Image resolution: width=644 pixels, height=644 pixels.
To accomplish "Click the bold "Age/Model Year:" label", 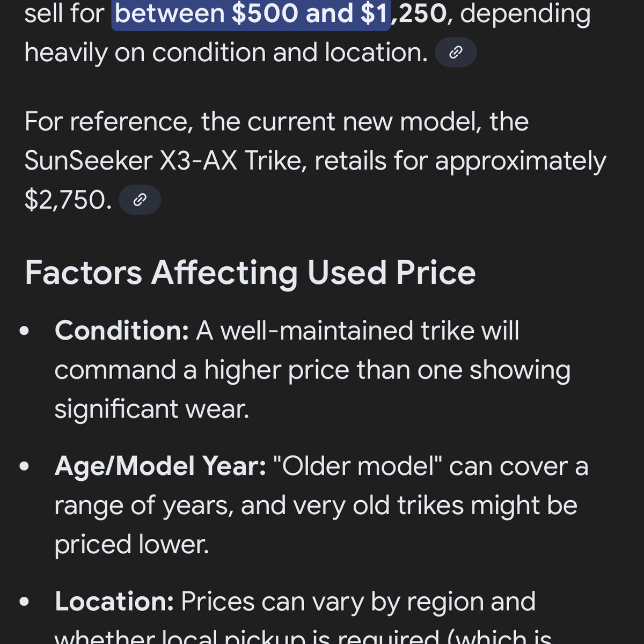I will click(x=160, y=466).
